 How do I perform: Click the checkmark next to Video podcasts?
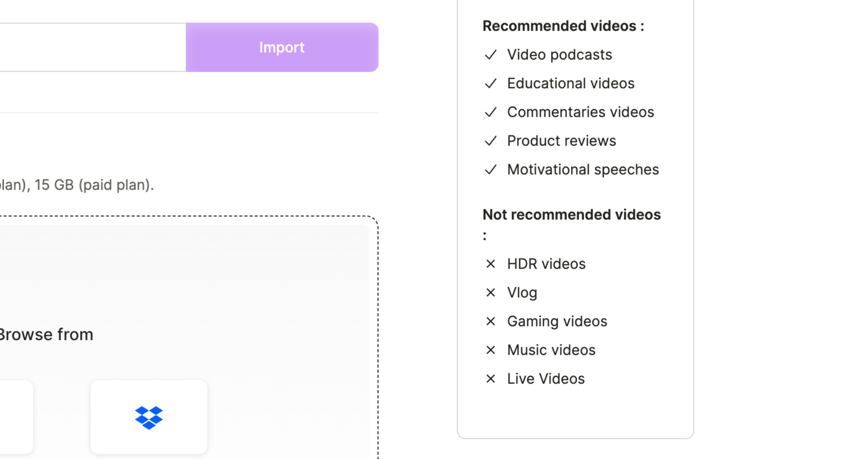pos(491,54)
